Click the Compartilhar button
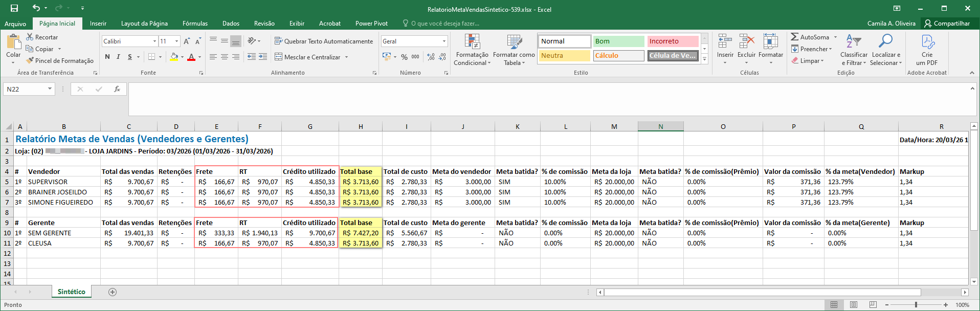This screenshot has height=311, width=980. click(947, 24)
